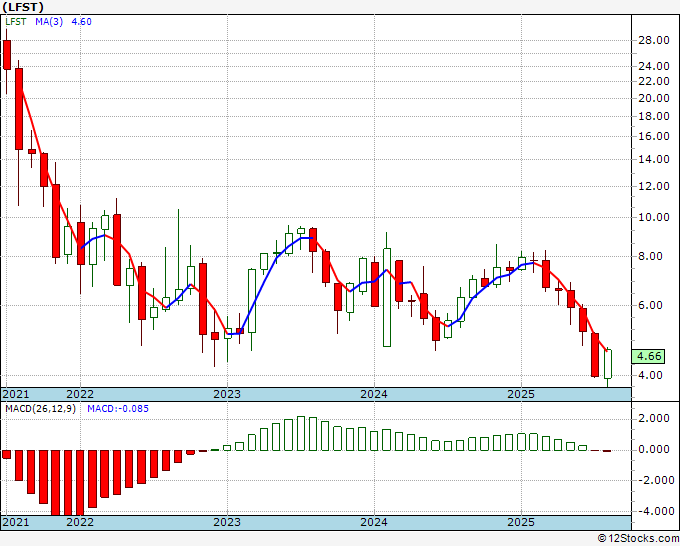Click 2024 on the price chart timeline
The height and width of the screenshot is (546, 680).
[374, 394]
